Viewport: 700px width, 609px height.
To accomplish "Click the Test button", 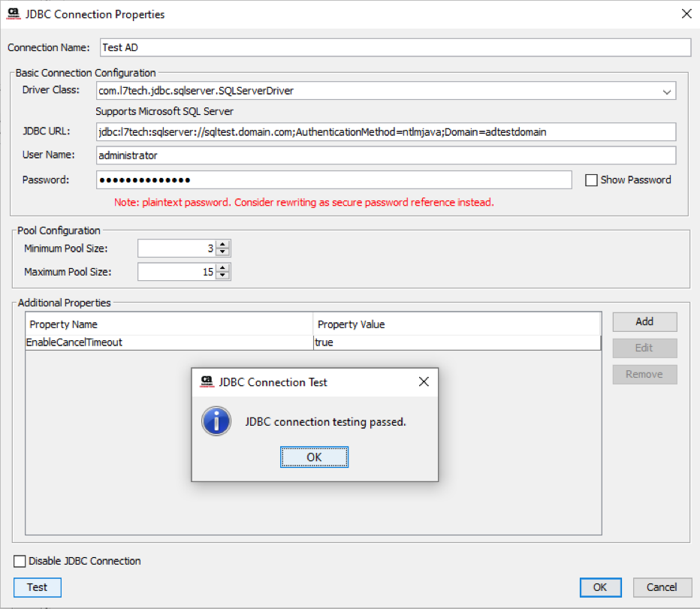I will (37, 587).
